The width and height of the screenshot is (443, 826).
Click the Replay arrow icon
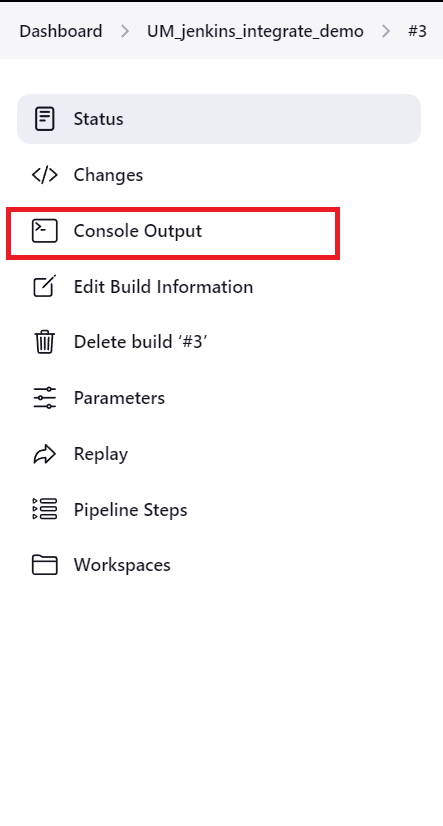pyautogui.click(x=45, y=454)
